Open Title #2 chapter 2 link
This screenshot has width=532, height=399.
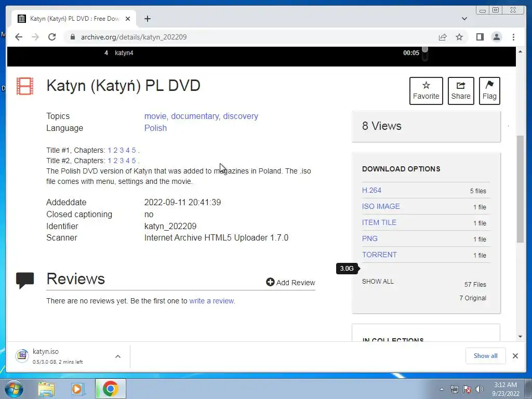coord(115,161)
